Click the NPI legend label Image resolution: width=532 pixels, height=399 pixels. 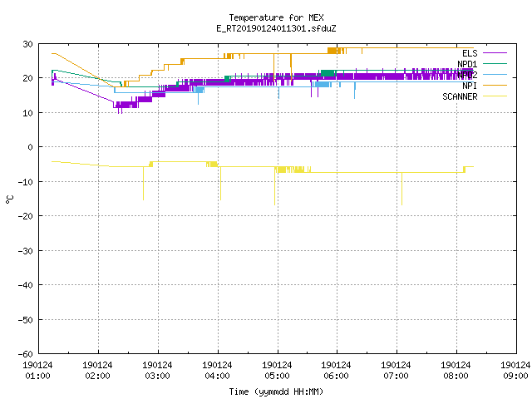point(470,86)
